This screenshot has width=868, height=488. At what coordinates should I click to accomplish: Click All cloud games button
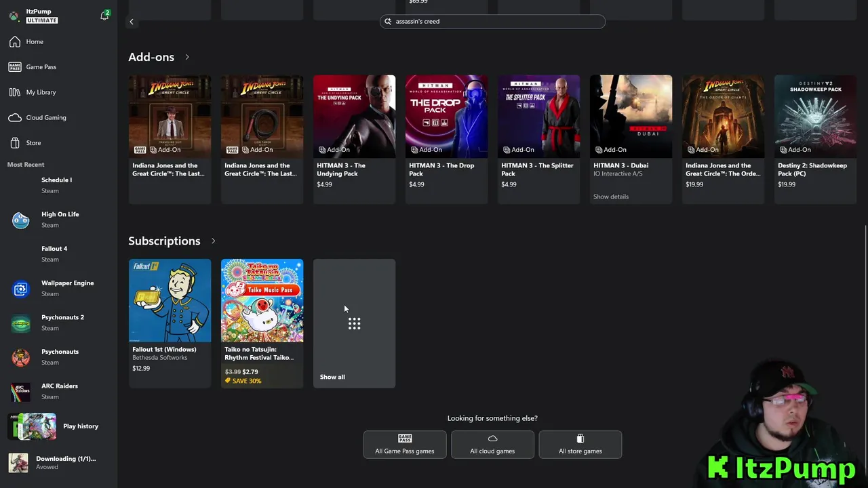tap(492, 445)
